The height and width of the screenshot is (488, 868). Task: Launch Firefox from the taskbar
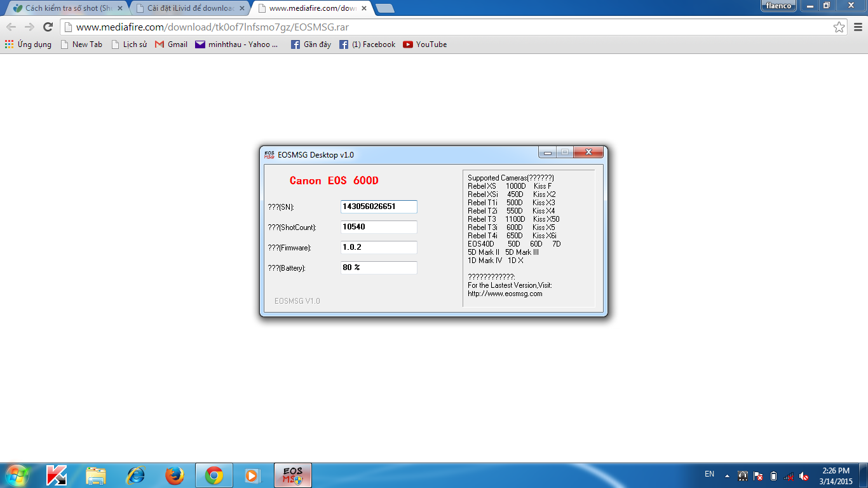pyautogui.click(x=174, y=475)
